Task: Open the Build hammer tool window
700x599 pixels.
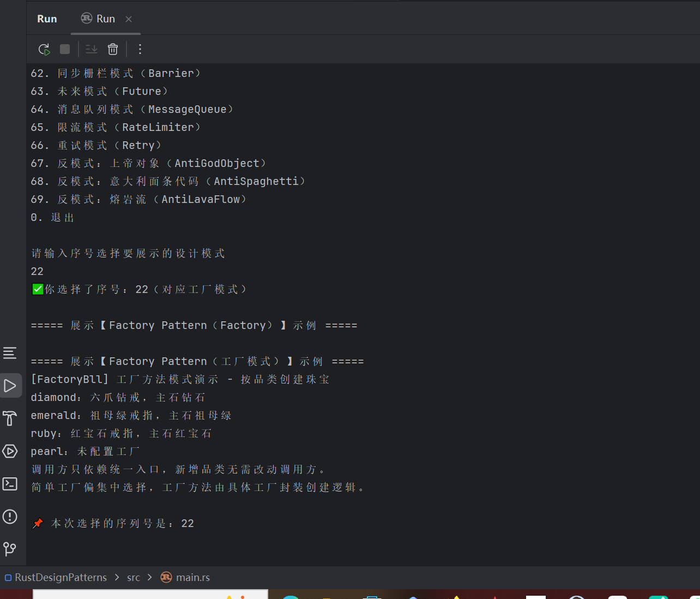Action: 10,418
